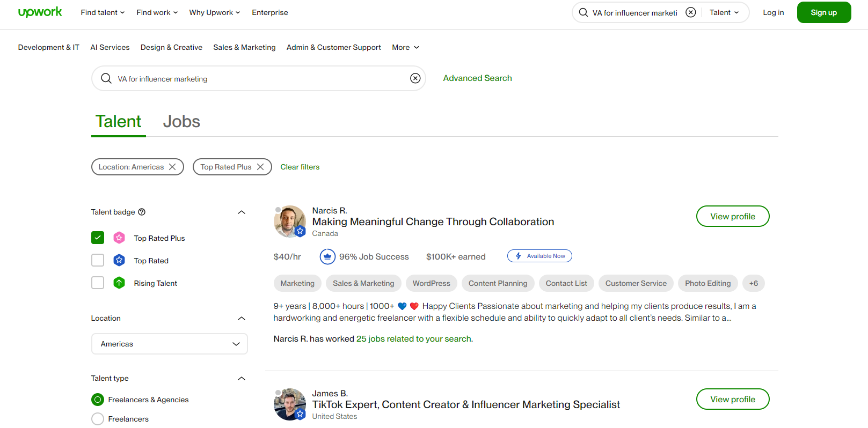Click the Content Planning skill tag
Screen dimensions: 868x428
(x=498, y=283)
